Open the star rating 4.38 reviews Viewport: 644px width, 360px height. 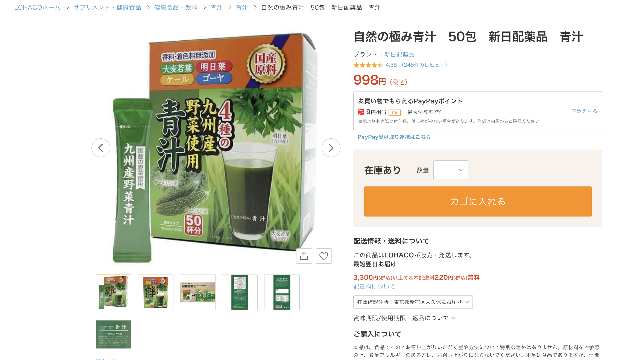400,65
